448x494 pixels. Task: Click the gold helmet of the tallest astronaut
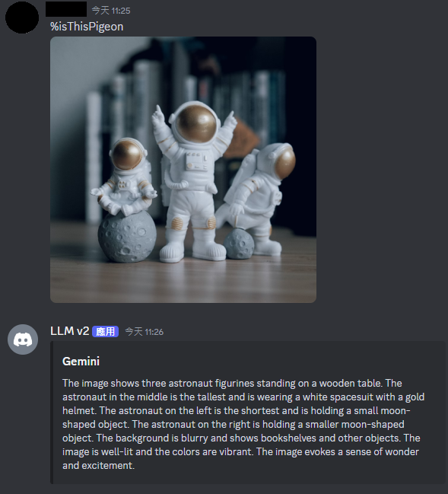pos(195,123)
